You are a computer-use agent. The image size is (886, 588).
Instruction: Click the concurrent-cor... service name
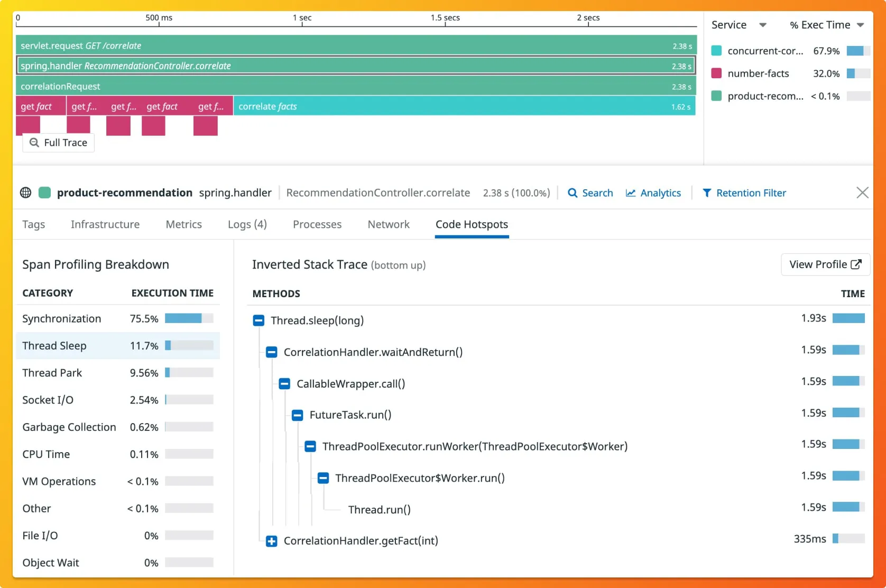point(765,51)
